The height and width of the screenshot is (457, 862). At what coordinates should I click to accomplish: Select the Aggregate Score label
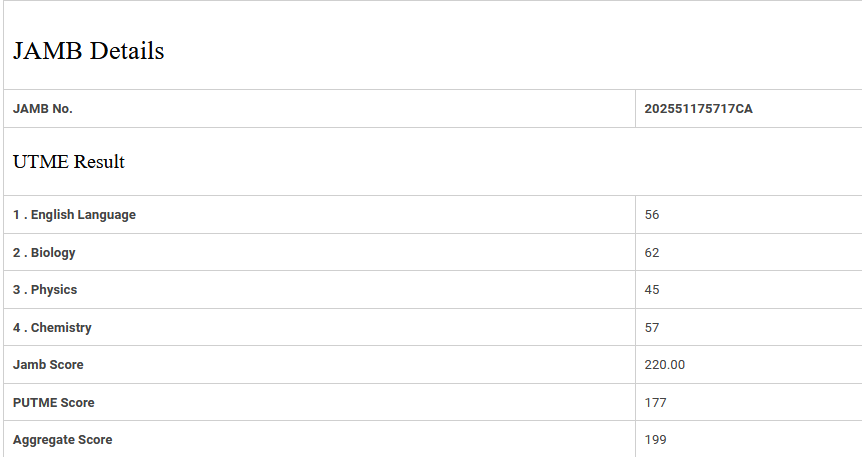(x=63, y=440)
